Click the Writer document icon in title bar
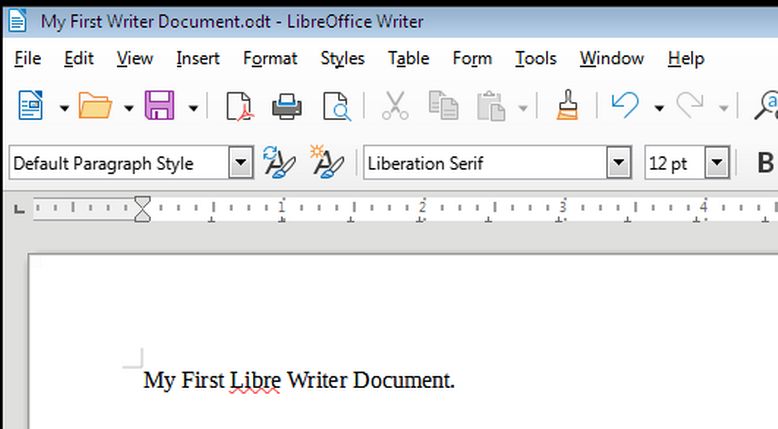Screen dimensions: 778x429 [x=17, y=21]
